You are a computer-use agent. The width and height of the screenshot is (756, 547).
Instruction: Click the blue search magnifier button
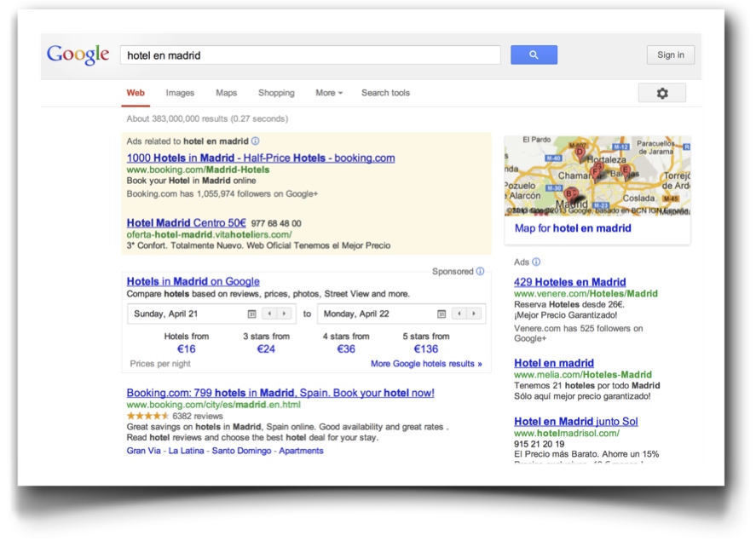pyautogui.click(x=534, y=55)
